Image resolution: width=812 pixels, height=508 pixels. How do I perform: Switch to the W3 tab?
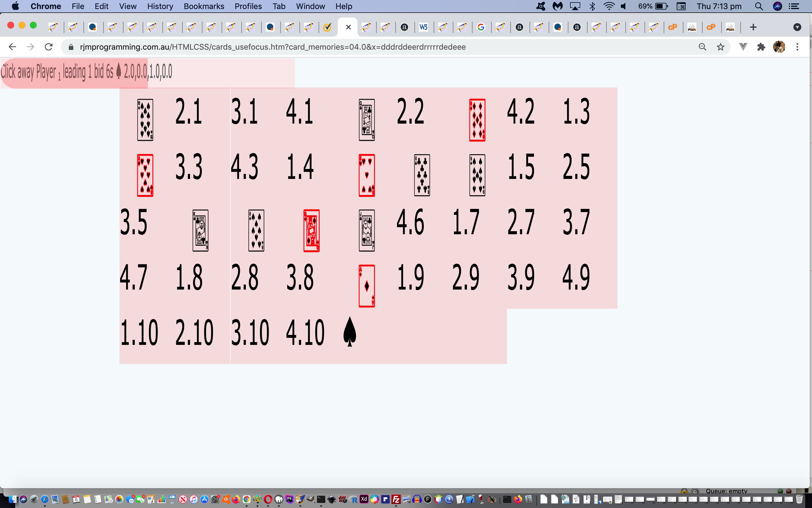pyautogui.click(x=423, y=27)
